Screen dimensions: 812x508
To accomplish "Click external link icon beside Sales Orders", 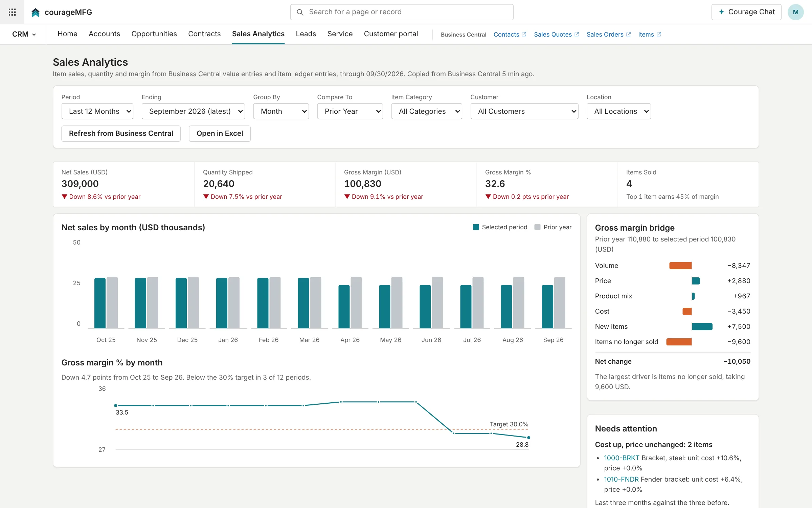I will [629, 34].
